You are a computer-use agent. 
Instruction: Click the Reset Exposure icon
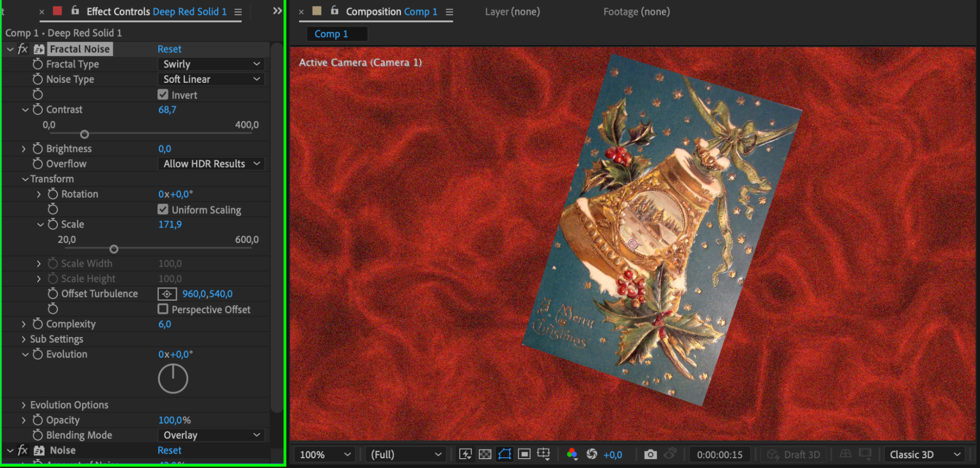coord(592,454)
